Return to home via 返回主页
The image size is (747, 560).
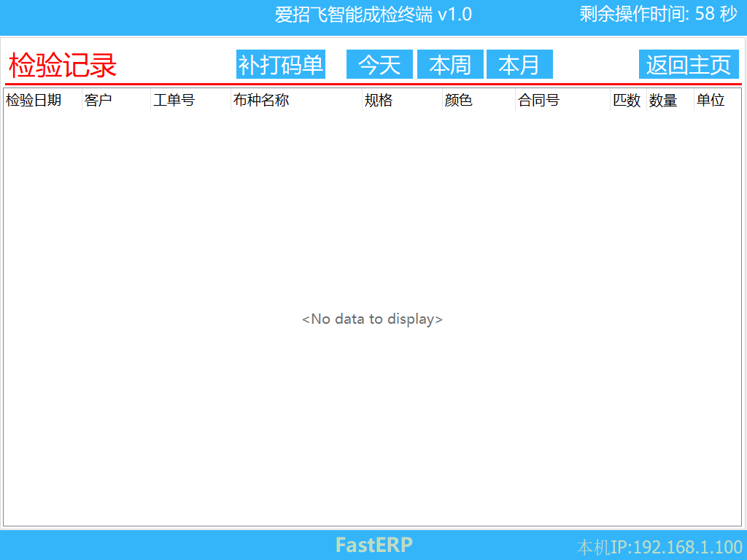(x=689, y=64)
